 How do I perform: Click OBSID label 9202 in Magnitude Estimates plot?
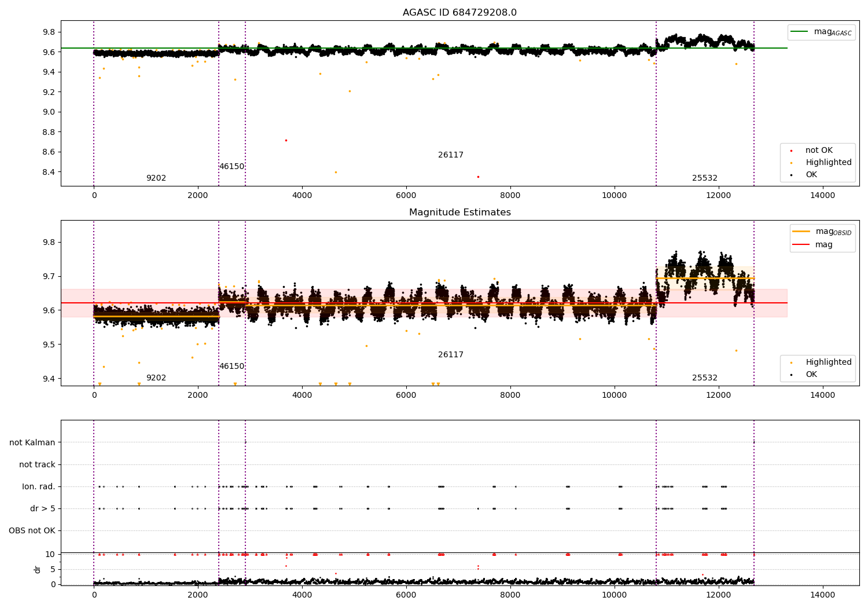156,378
